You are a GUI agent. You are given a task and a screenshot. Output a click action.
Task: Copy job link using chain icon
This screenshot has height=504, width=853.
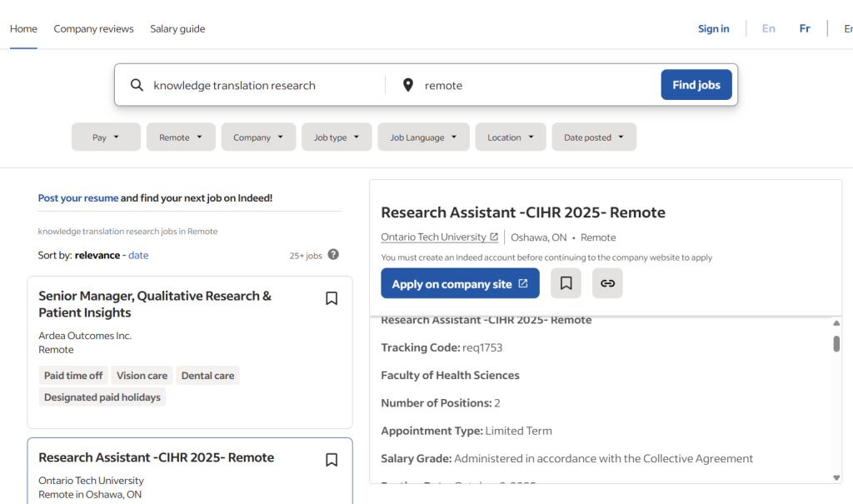pyautogui.click(x=607, y=283)
